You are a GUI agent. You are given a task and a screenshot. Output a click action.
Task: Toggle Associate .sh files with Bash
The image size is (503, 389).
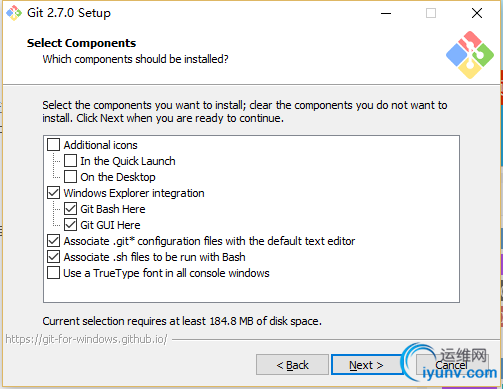click(53, 257)
